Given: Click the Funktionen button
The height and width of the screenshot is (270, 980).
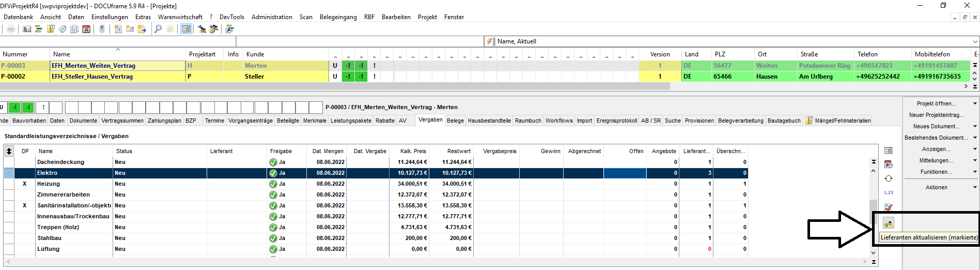Looking at the screenshot, I should point(936,172).
